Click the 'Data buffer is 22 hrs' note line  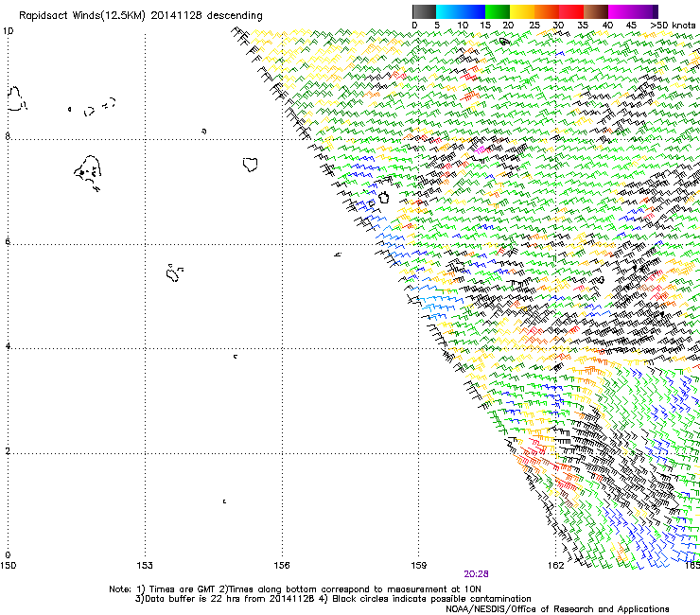333,599
